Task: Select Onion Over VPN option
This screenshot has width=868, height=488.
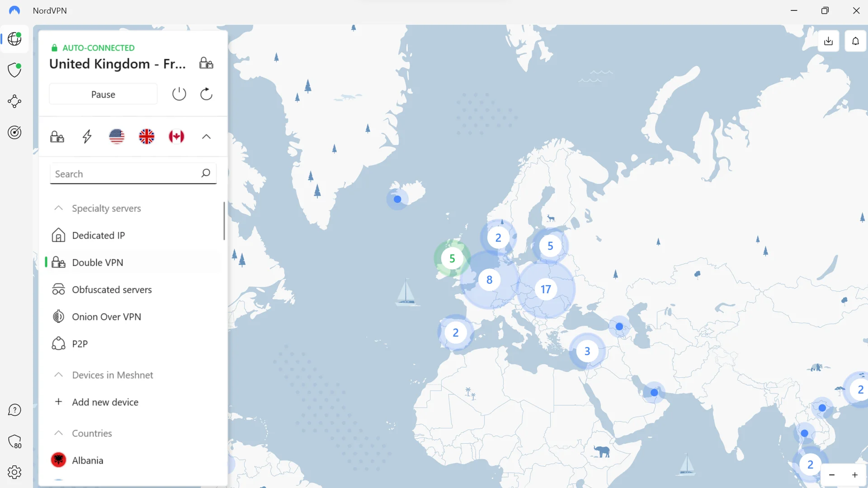Action: coord(133,317)
